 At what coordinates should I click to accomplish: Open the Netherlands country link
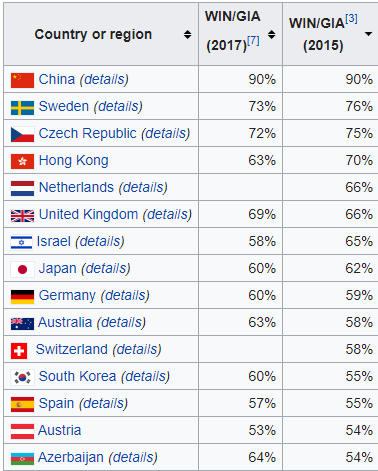point(76,187)
